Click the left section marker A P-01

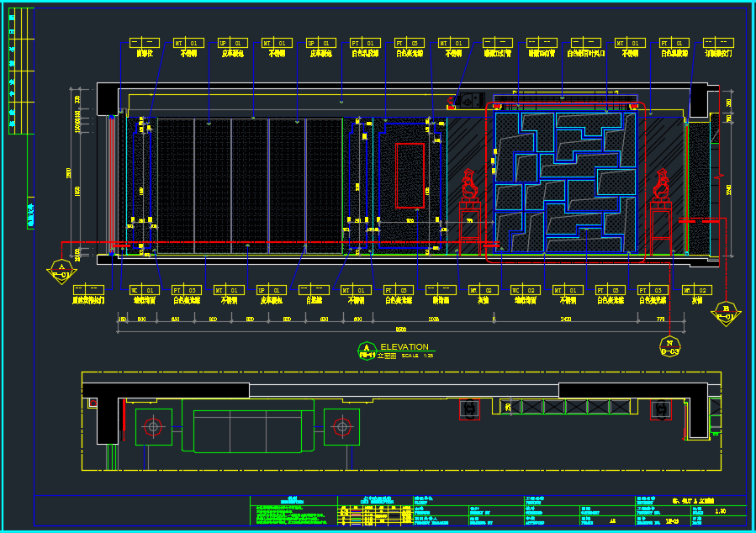[x=61, y=271]
